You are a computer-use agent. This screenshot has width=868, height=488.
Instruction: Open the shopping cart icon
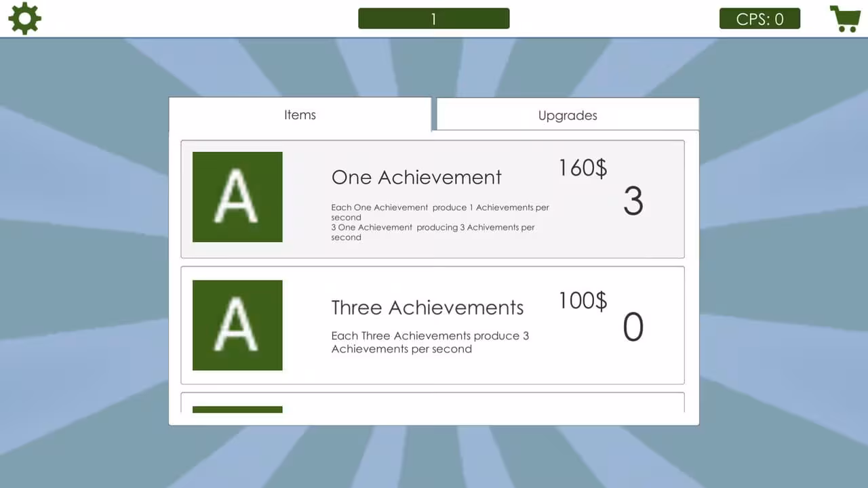[845, 18]
